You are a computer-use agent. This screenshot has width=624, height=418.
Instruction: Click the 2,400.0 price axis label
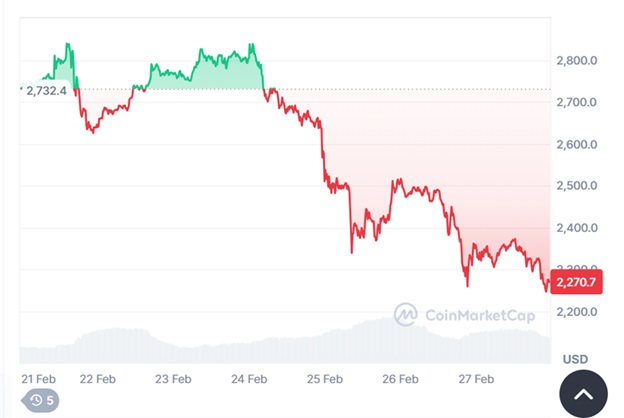pyautogui.click(x=576, y=228)
